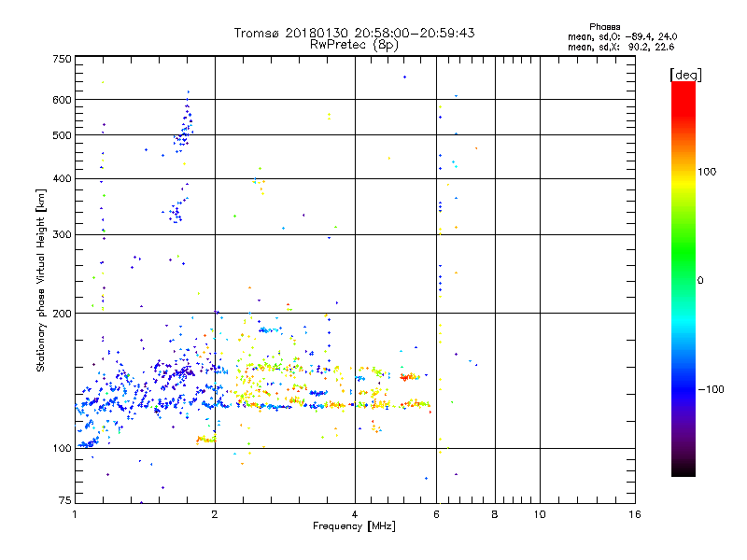The image size is (747, 560).
Task: Click the colorbar label '0'
Action: [700, 281]
